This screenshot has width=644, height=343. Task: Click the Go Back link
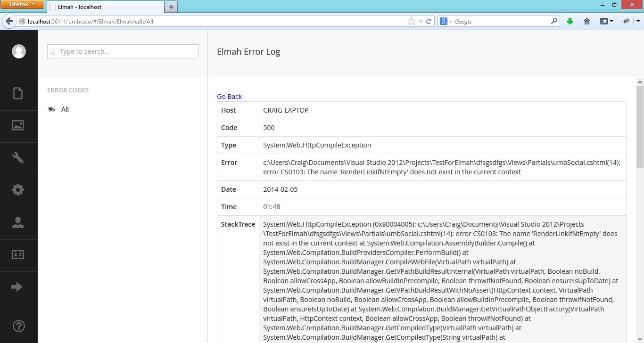229,97
